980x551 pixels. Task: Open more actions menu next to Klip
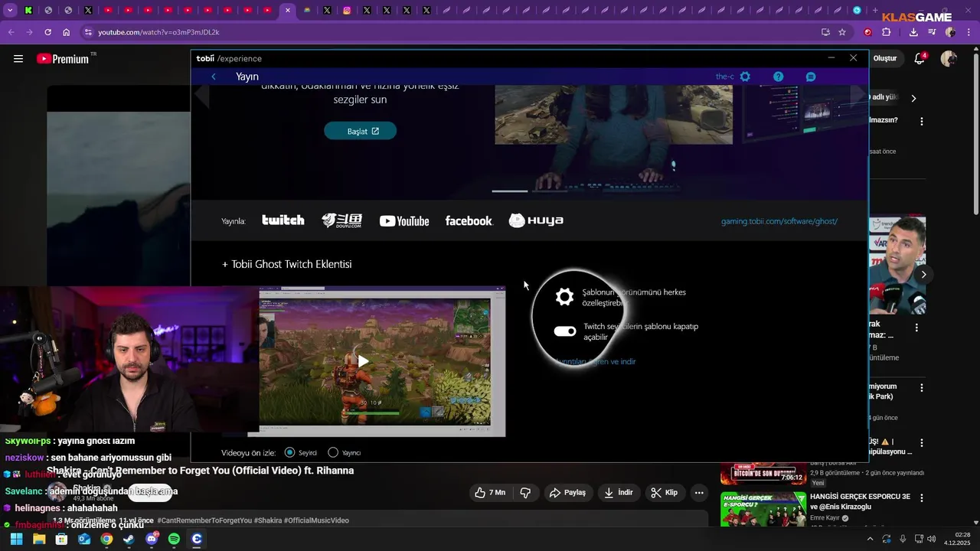pyautogui.click(x=699, y=493)
